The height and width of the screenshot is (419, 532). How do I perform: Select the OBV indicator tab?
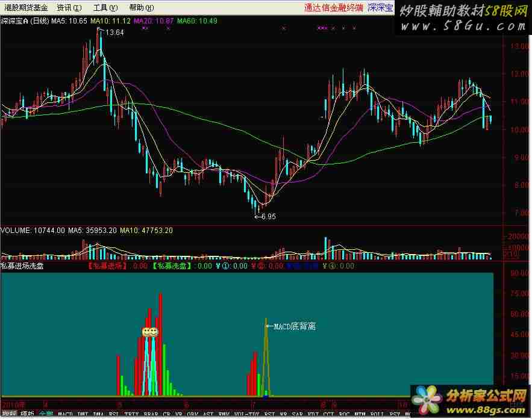pos(192,414)
